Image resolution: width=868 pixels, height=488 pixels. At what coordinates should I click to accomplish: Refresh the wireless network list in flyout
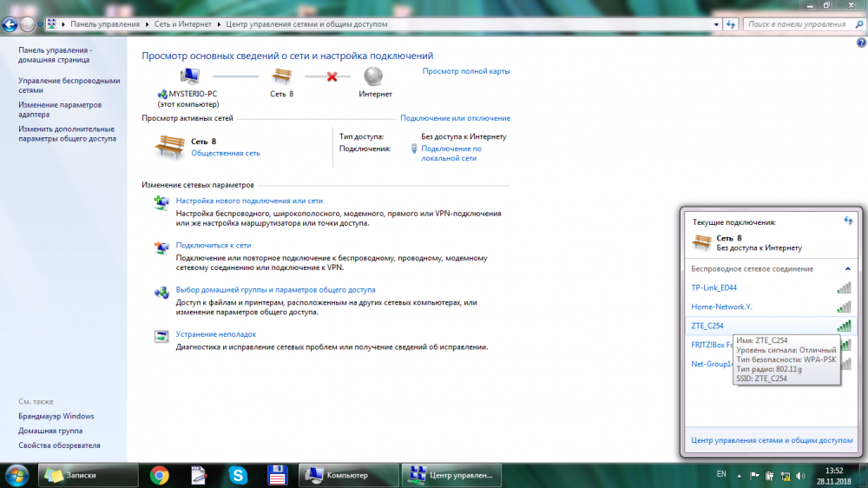[x=848, y=221]
